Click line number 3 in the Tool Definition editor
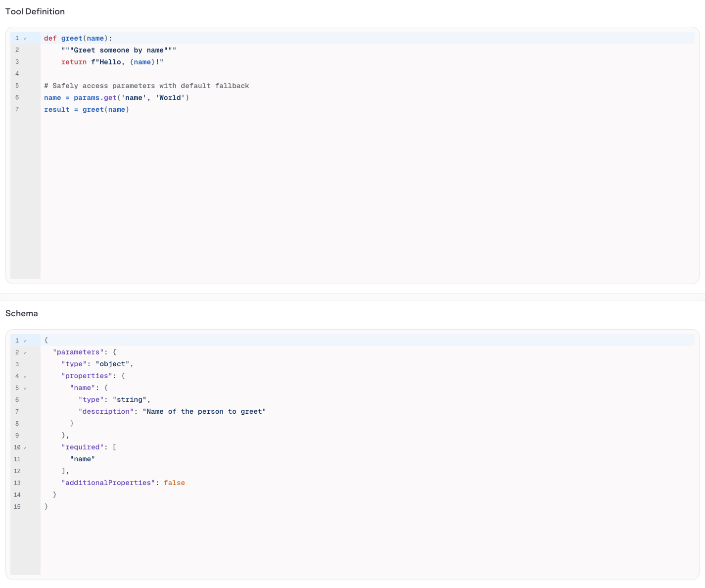Screen dimensions: 705x588 click(17, 62)
